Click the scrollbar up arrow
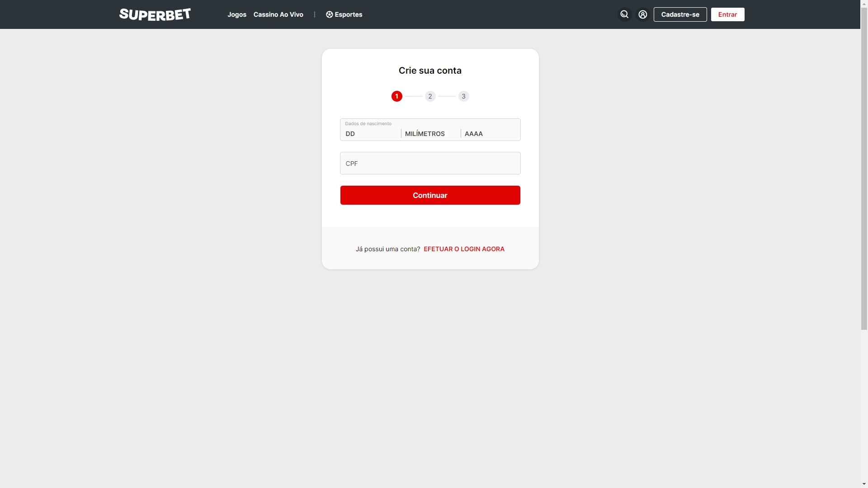 click(864, 4)
